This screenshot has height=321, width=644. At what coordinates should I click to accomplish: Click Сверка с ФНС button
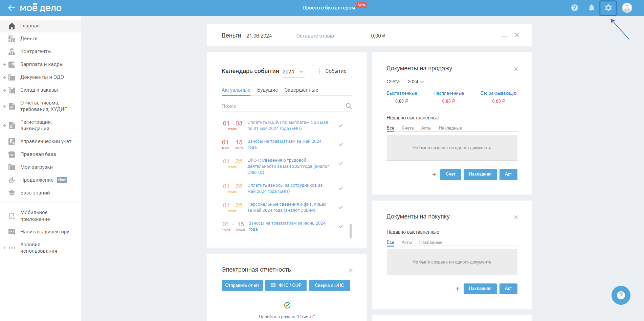(x=329, y=285)
